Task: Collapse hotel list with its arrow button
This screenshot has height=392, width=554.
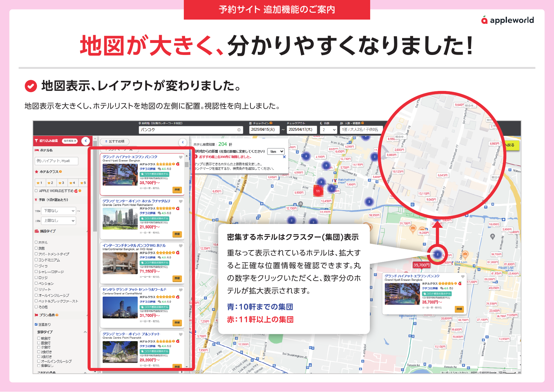Action: [x=183, y=142]
